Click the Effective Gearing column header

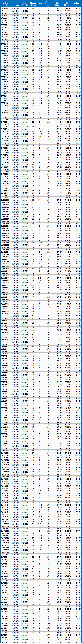[x=48, y=4]
